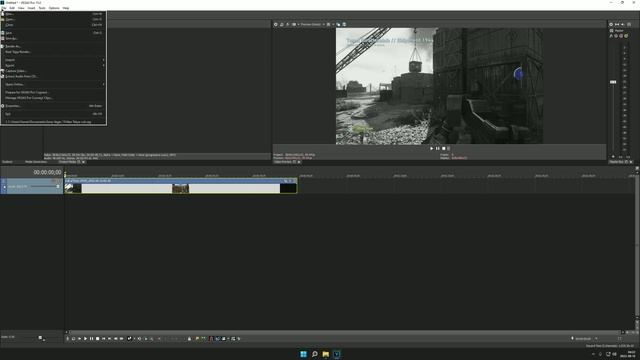
Task: Open the View menu
Action: pyautogui.click(x=21, y=8)
